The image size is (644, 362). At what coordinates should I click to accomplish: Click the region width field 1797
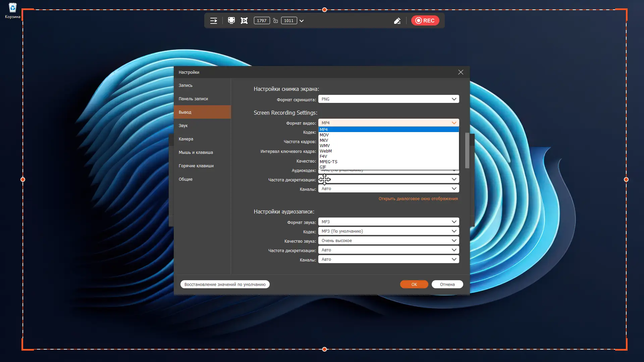click(262, 21)
